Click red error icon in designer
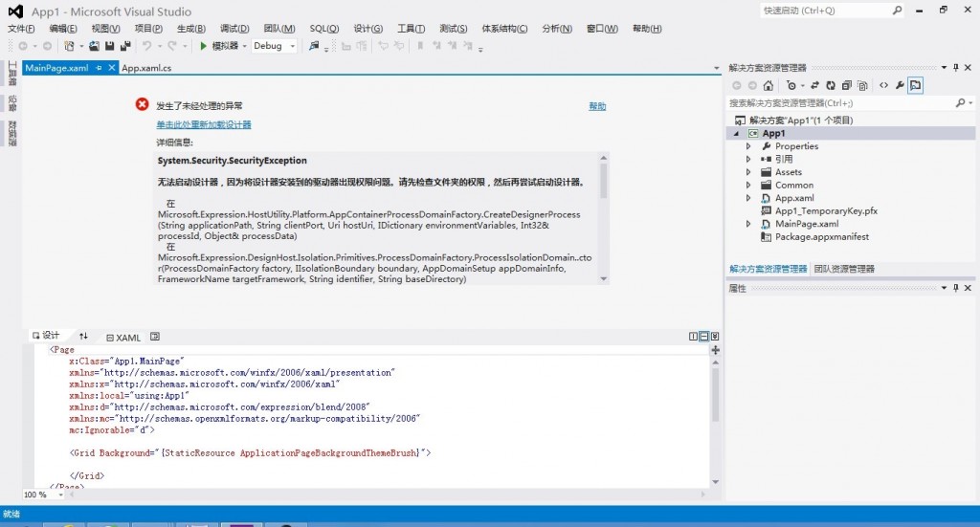 [143, 104]
